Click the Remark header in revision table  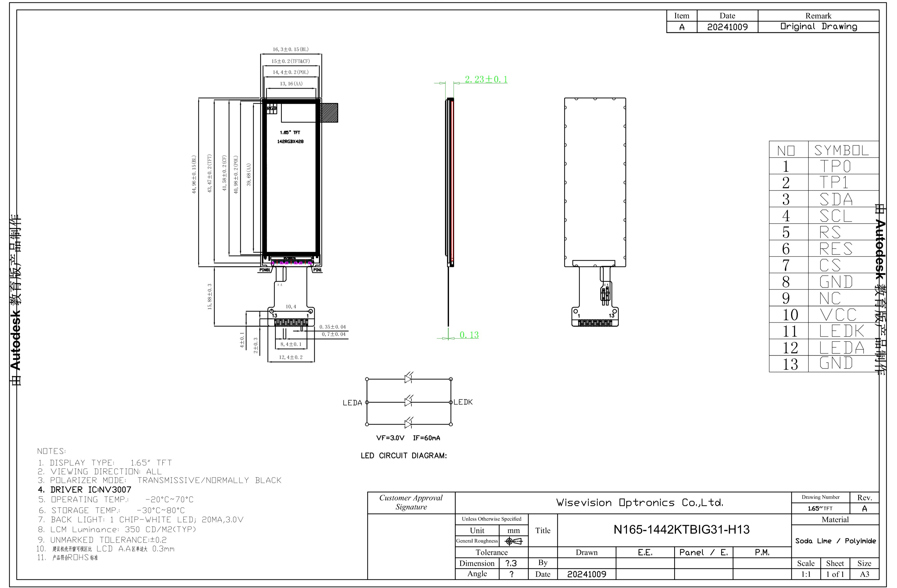click(x=818, y=16)
